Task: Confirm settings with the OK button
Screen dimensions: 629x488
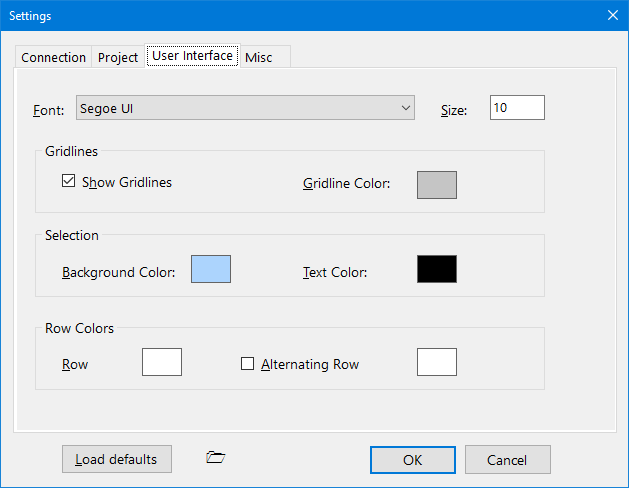Action: pos(413,460)
